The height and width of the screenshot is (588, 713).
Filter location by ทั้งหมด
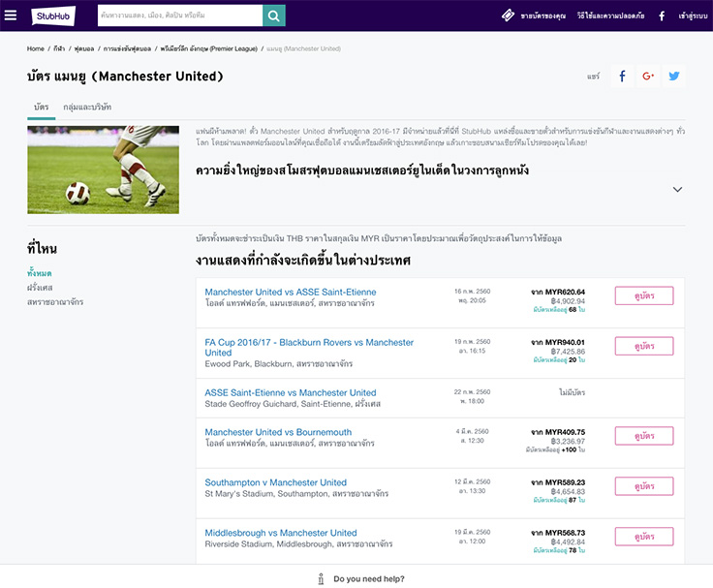pos(39,273)
